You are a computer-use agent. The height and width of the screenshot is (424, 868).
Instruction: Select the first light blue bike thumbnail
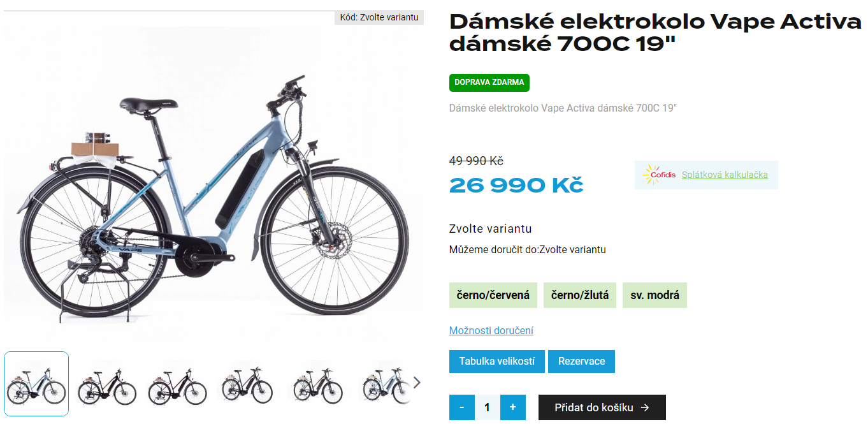(36, 384)
